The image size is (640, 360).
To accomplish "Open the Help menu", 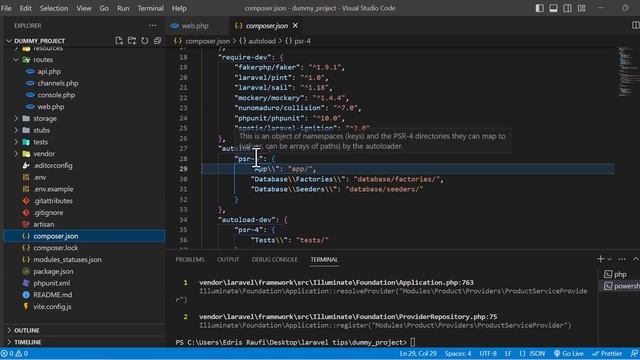I will click(179, 8).
